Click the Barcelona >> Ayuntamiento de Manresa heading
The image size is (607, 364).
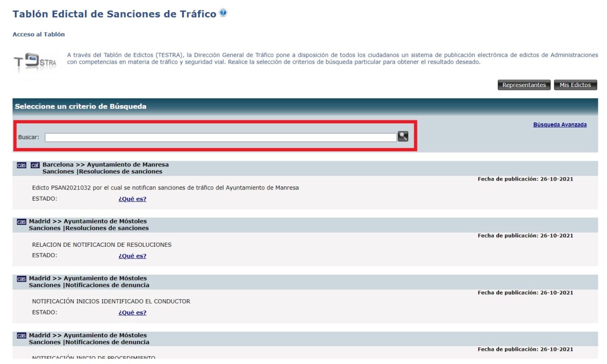[x=104, y=164]
